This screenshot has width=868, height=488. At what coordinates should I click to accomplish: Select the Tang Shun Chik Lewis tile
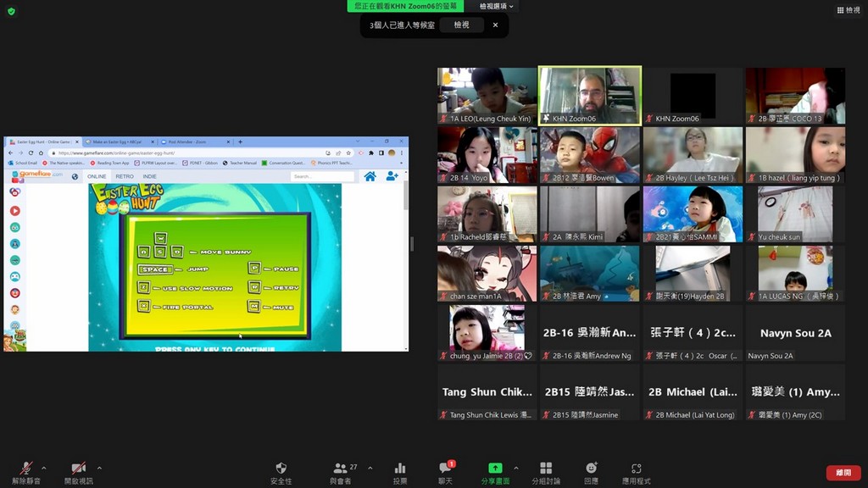(x=487, y=392)
